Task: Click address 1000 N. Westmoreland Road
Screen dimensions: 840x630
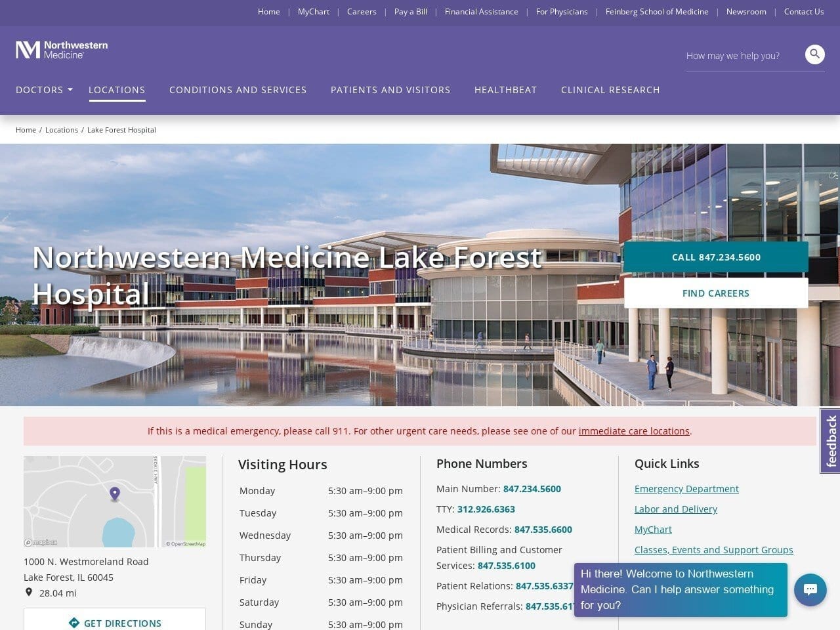Action: pyautogui.click(x=86, y=562)
